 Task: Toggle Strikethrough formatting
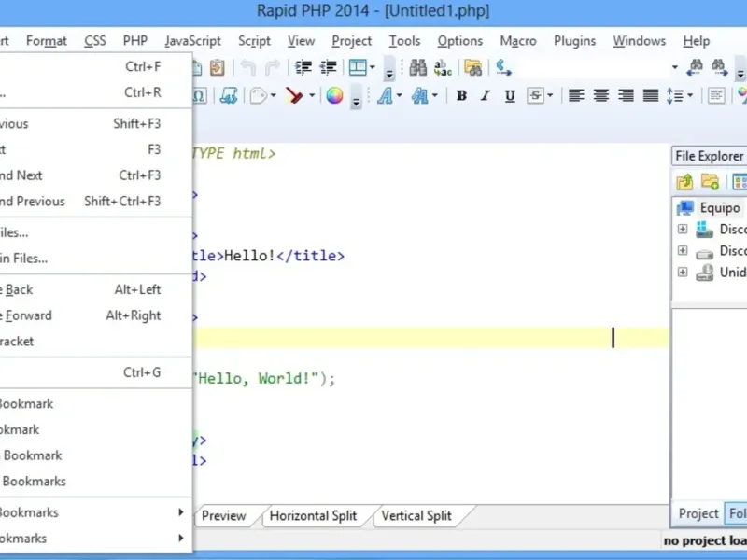535,96
